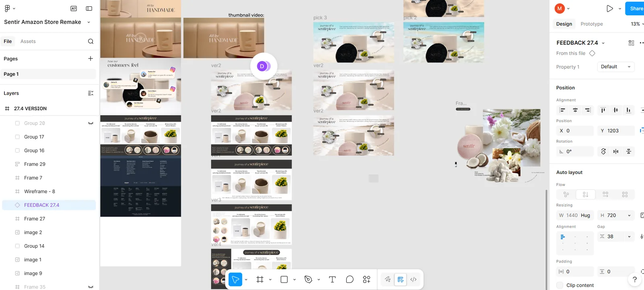The image size is (644, 290).
Task: Switch to Dev Mode code icon
Action: coord(413,280)
